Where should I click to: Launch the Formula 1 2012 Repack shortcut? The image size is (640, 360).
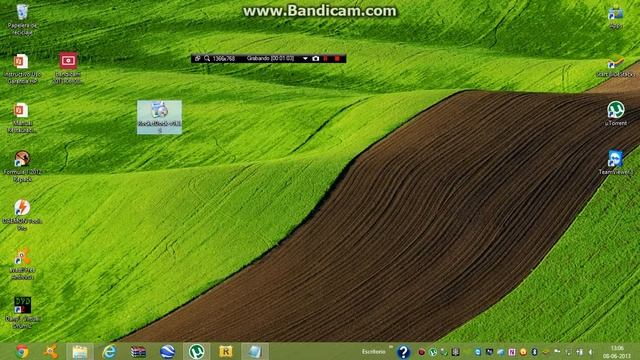click(22, 166)
